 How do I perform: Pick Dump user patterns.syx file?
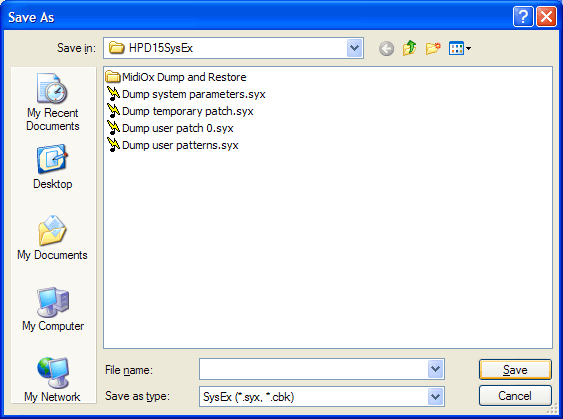pyautogui.click(x=172, y=145)
